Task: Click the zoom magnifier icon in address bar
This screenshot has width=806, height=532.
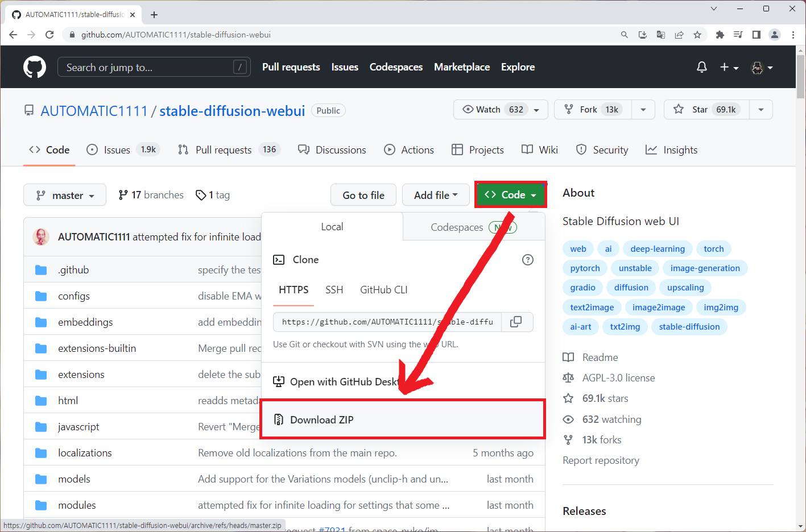Action: pyautogui.click(x=625, y=35)
